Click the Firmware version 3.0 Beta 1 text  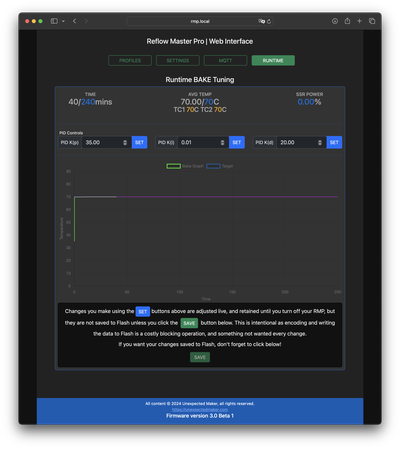pos(200,416)
